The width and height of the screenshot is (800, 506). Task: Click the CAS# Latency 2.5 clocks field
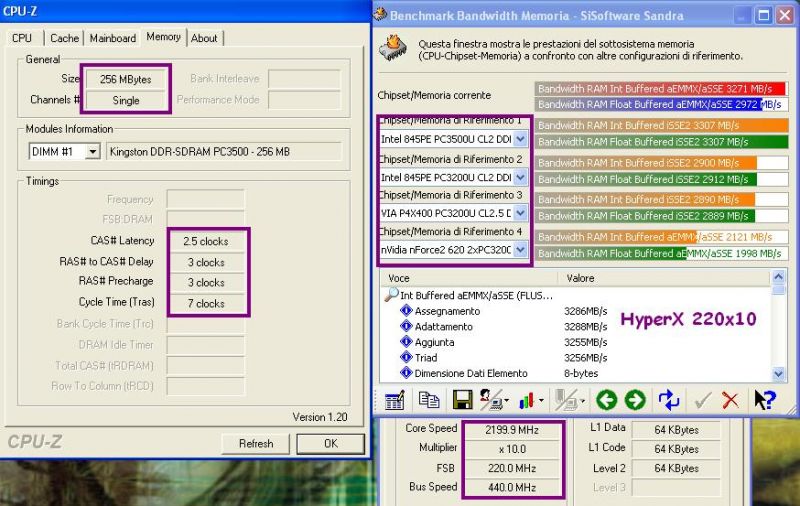pos(206,241)
